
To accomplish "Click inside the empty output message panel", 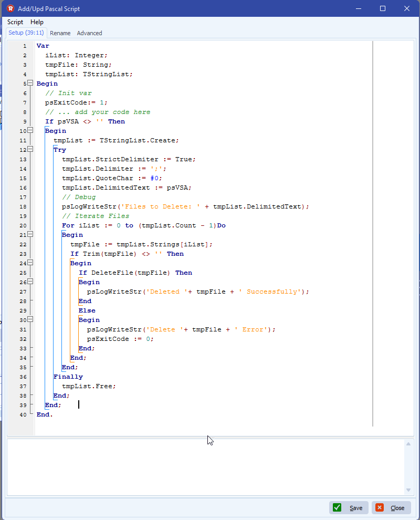I will pyautogui.click(x=205, y=467).
